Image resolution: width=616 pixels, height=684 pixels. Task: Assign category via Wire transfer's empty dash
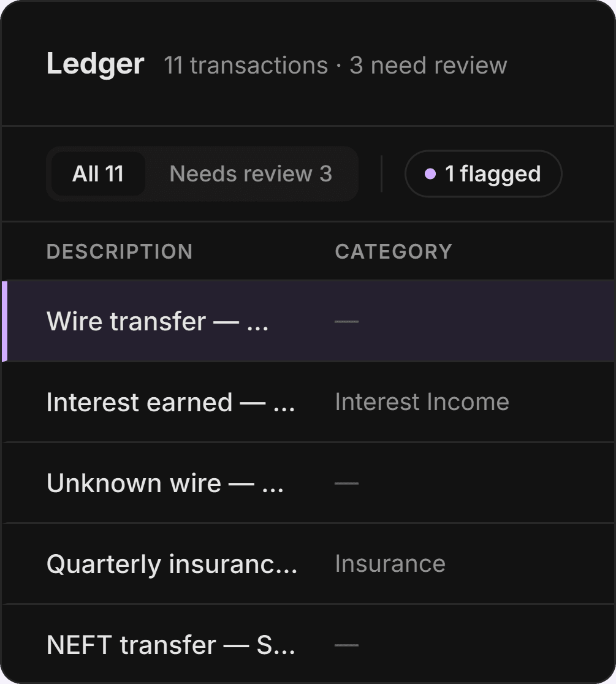346,322
